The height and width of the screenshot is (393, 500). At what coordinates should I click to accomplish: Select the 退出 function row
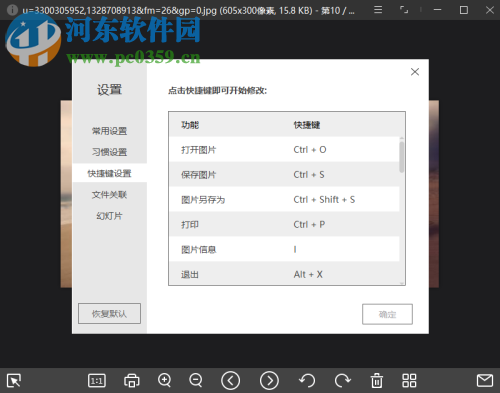[284, 274]
